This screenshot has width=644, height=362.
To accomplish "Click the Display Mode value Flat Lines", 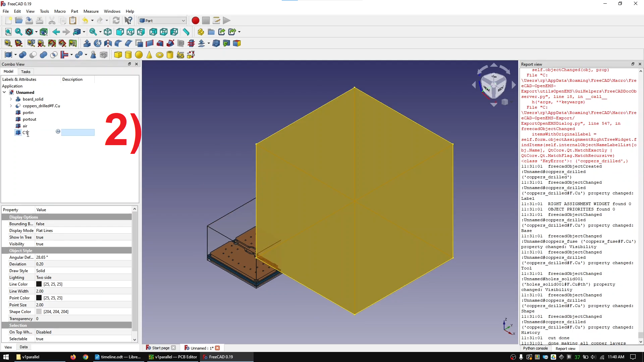I will (45, 231).
